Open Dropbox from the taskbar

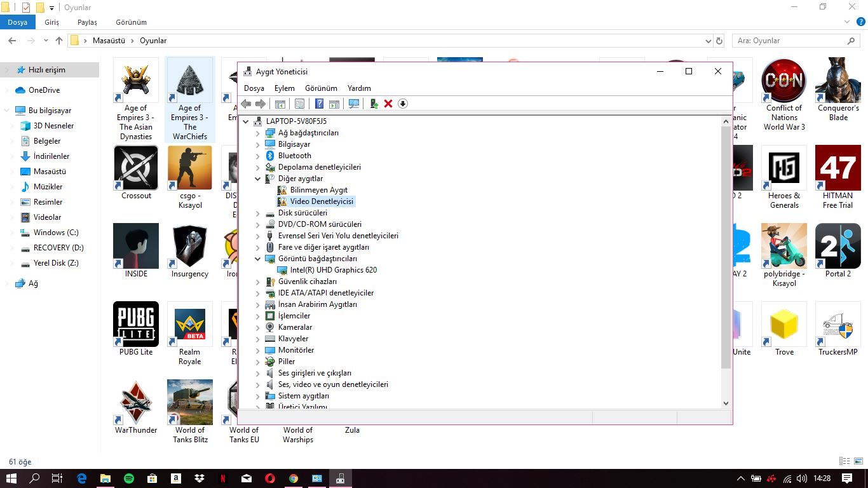200,478
